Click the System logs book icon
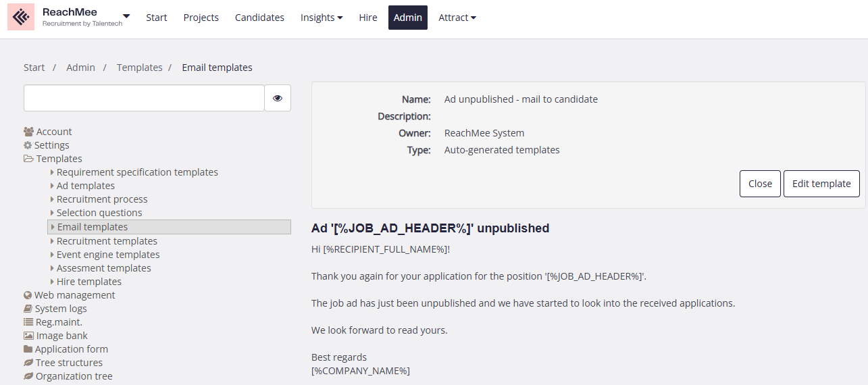 [x=28, y=309]
